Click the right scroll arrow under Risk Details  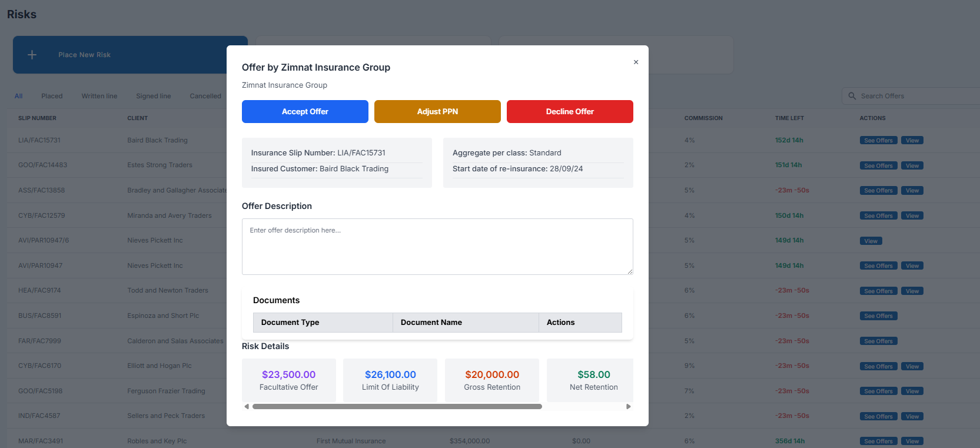[x=628, y=406]
